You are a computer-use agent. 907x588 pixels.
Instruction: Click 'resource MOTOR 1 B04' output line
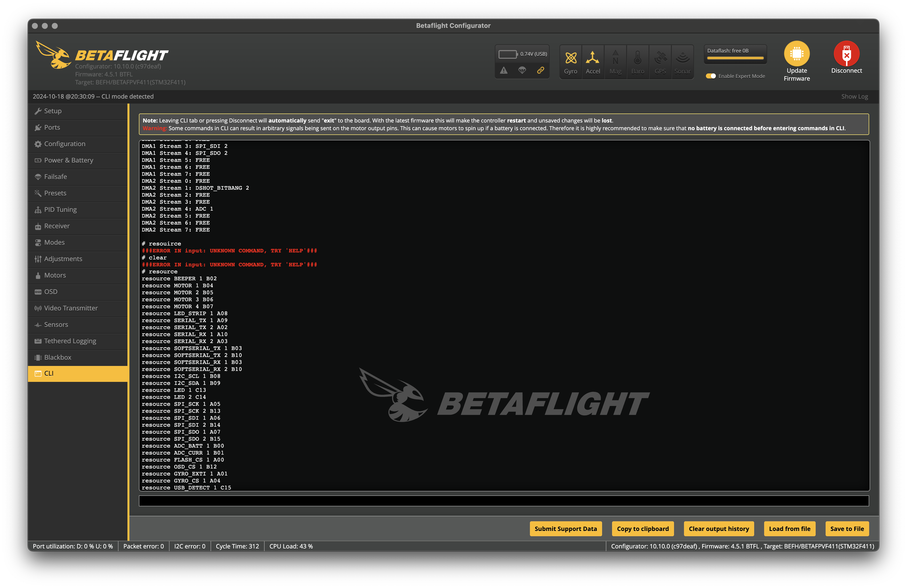(x=177, y=286)
